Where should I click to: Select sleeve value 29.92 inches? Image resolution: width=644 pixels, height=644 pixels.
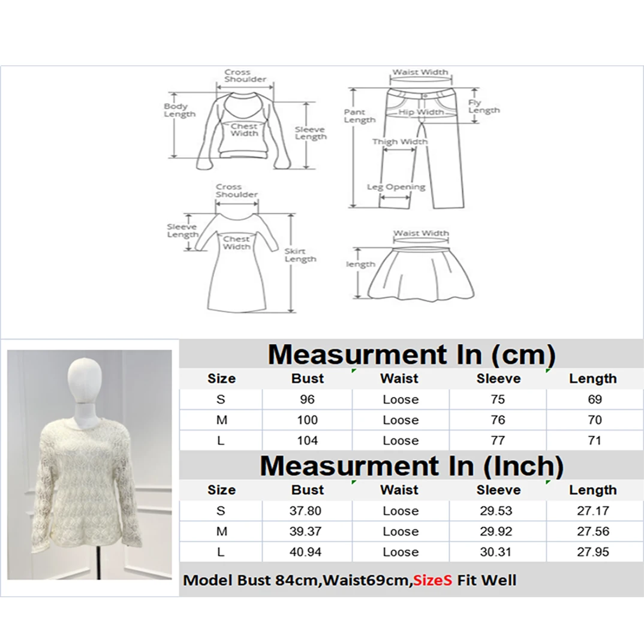click(496, 531)
